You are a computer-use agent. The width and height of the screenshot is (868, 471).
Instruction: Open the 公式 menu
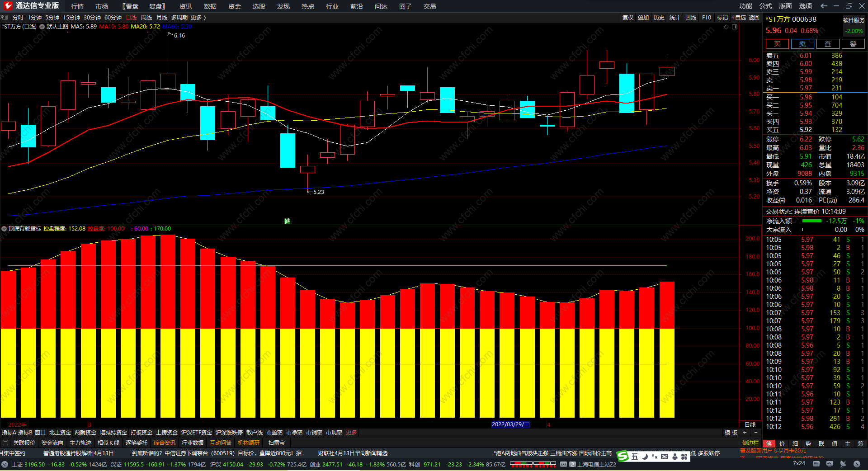click(766, 6)
